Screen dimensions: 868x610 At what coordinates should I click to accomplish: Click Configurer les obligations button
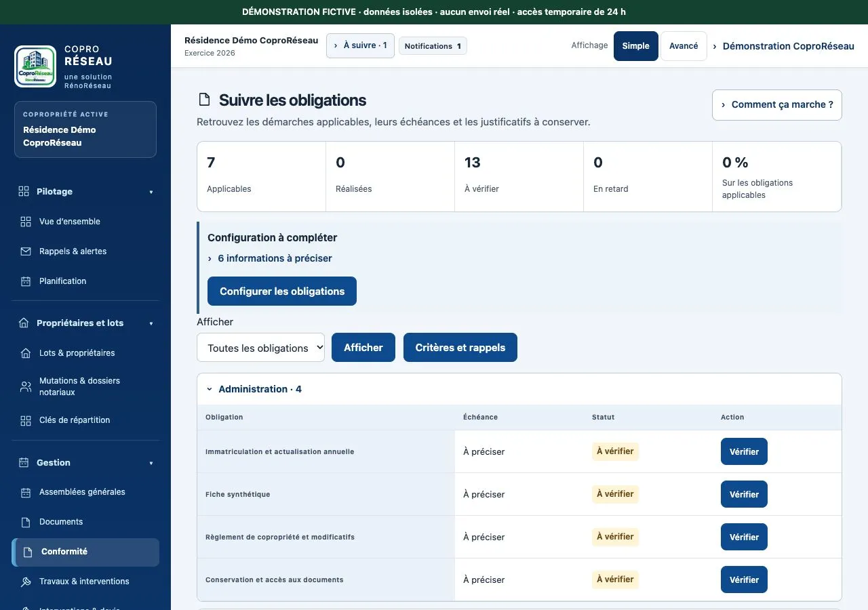tap(282, 291)
